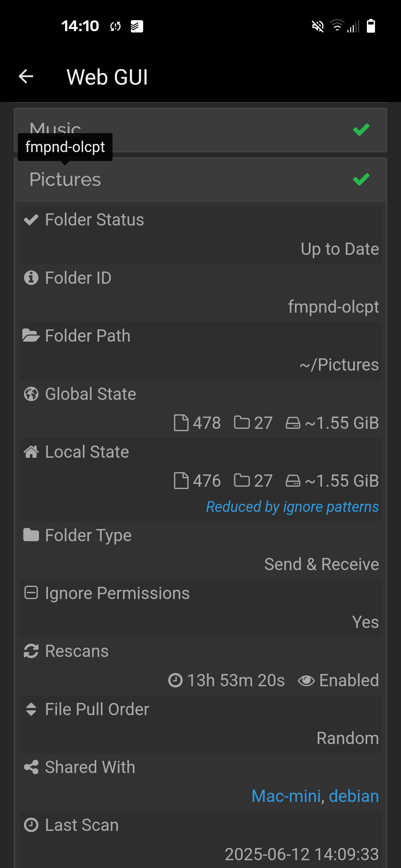Click the clock icon next to Last Scan
The image size is (401, 868).
(32, 825)
